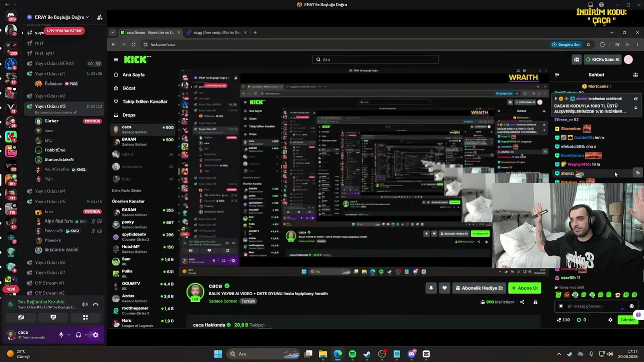644x362 pixels.
Task: Open the Windows taskbar search box
Action: 263,354
